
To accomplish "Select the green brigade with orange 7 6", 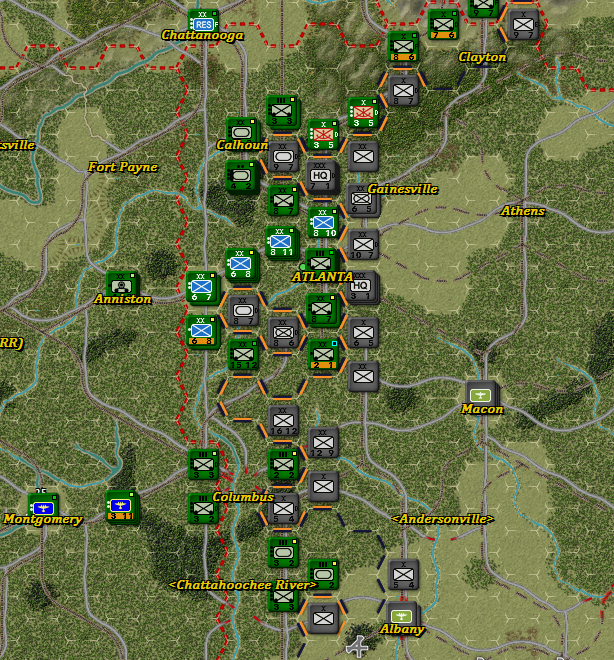I will coord(443,24).
